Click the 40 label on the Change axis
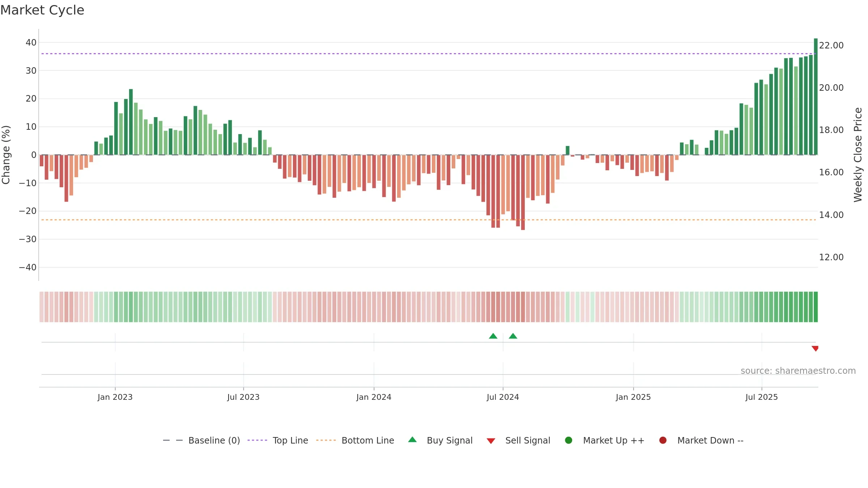868x488 pixels. point(31,43)
